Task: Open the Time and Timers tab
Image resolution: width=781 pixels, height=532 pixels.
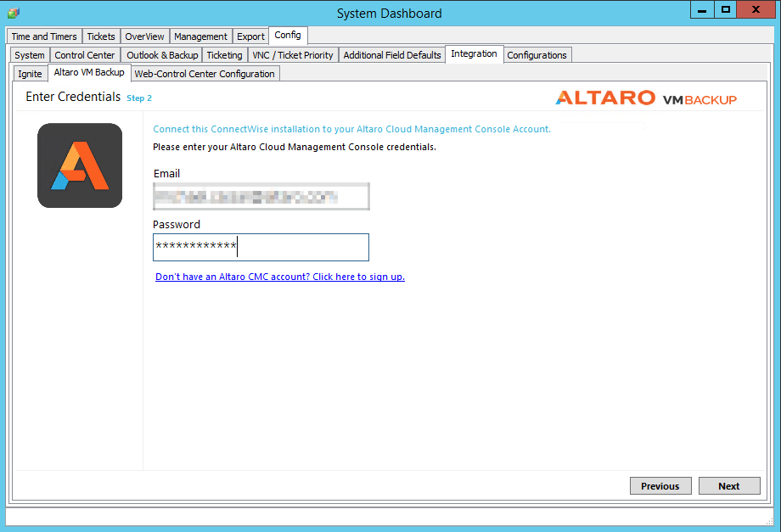Action: click(x=44, y=36)
